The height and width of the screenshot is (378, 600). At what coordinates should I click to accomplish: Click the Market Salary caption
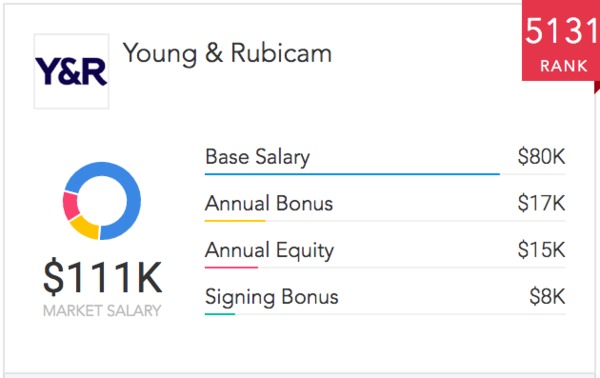click(102, 311)
